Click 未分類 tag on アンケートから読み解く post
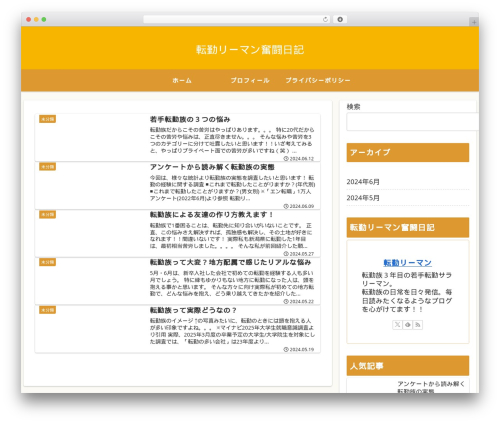Viewport: 500px width, 423px height. 47,167
